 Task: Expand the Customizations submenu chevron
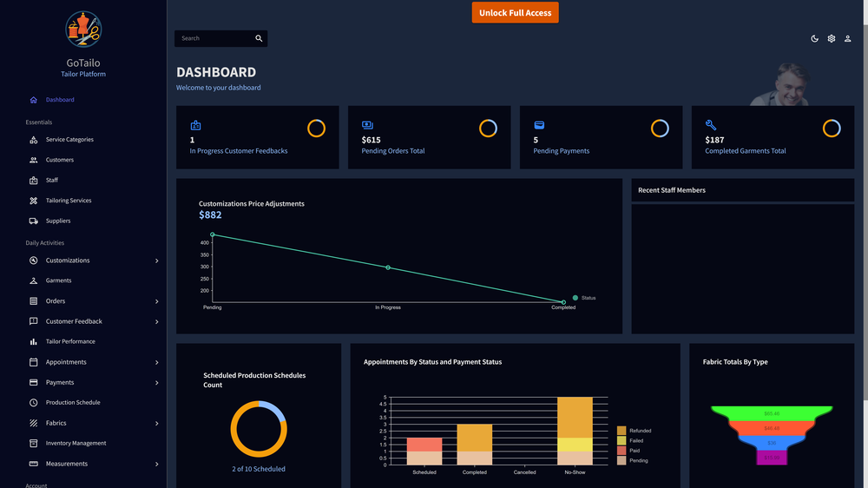pos(156,260)
